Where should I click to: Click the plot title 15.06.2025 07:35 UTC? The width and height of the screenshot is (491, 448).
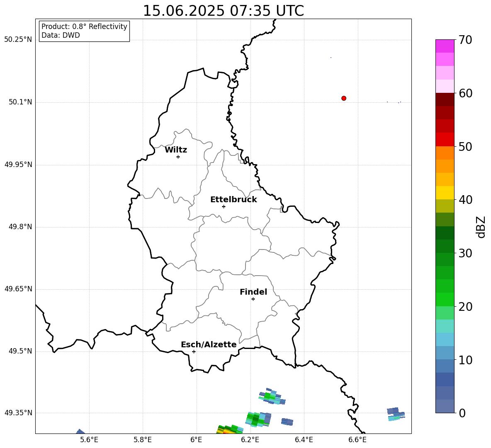[223, 11]
